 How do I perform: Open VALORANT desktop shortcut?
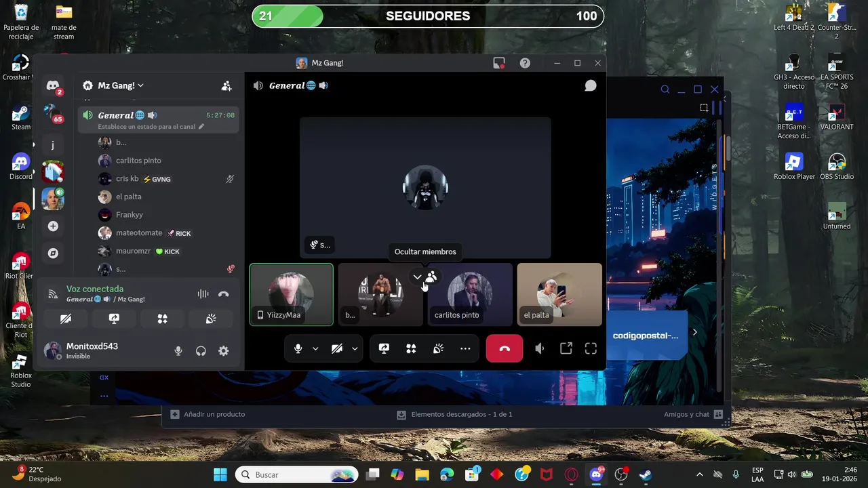click(x=837, y=117)
